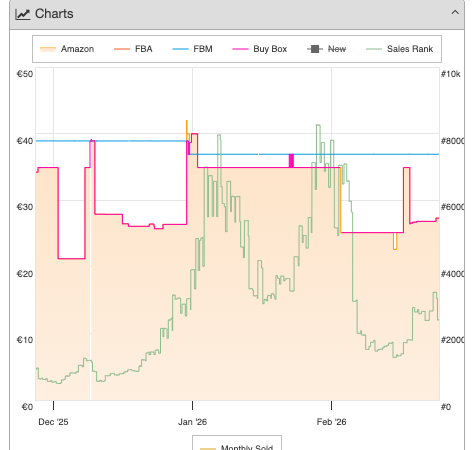474x450 pixels.
Task: Click the Jan '26 axis label
Action: pos(192,422)
